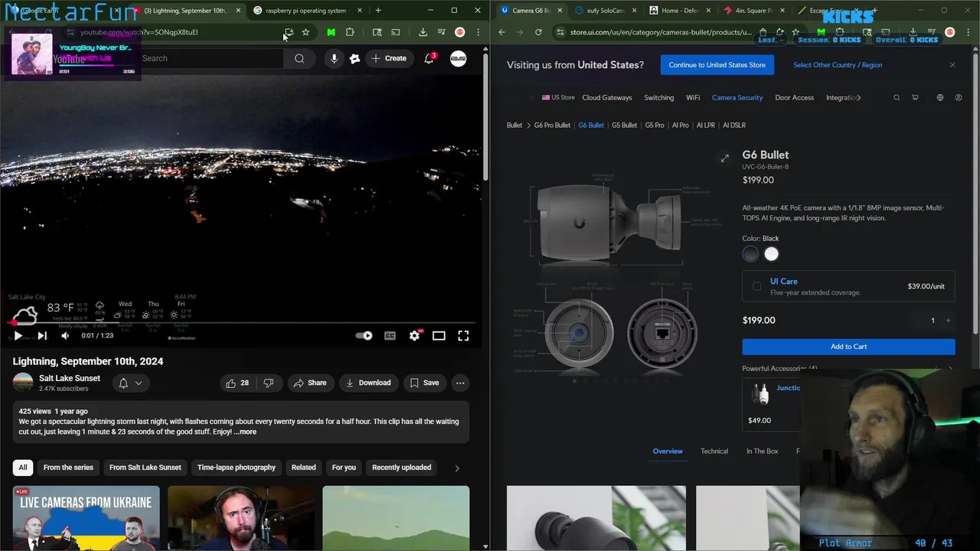Image resolution: width=980 pixels, height=551 pixels.
Task: Open Door Access store menu
Action: (x=794, y=98)
